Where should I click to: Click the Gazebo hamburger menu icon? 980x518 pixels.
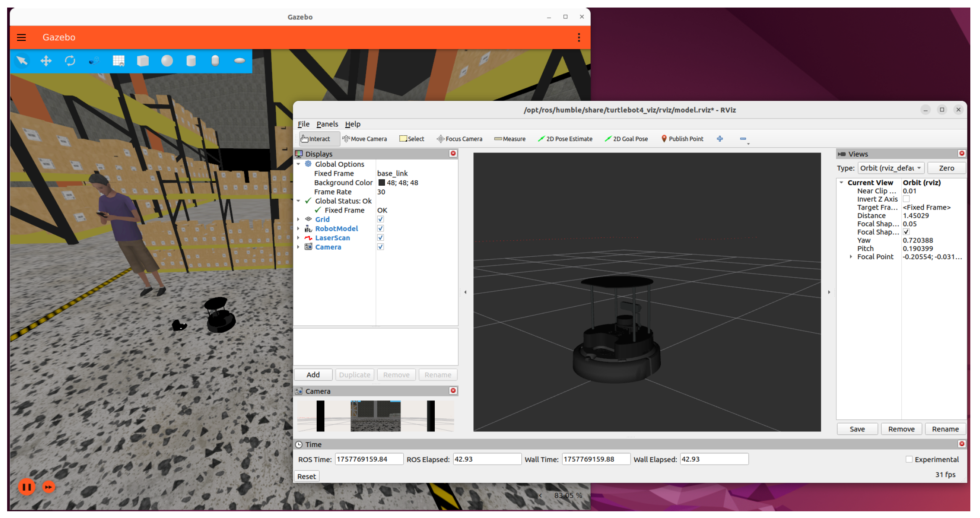click(21, 37)
